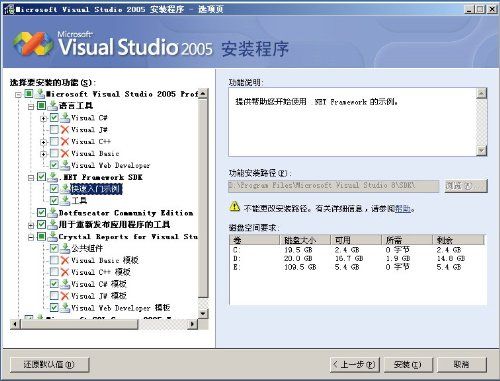The image size is (500, 381).
Task: Click the install icon beside Dotfuscator Community Edition
Action: (53, 213)
